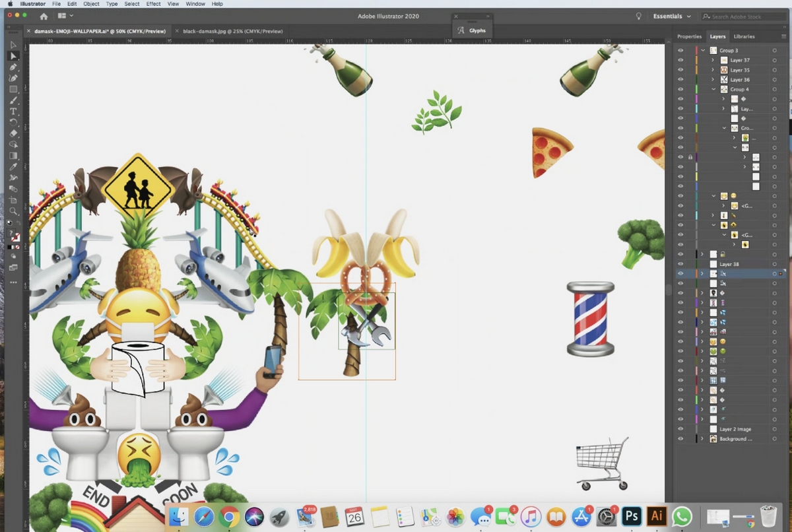The height and width of the screenshot is (532, 792).
Task: Hide the Layer 37 visibility eye
Action: 680,60
